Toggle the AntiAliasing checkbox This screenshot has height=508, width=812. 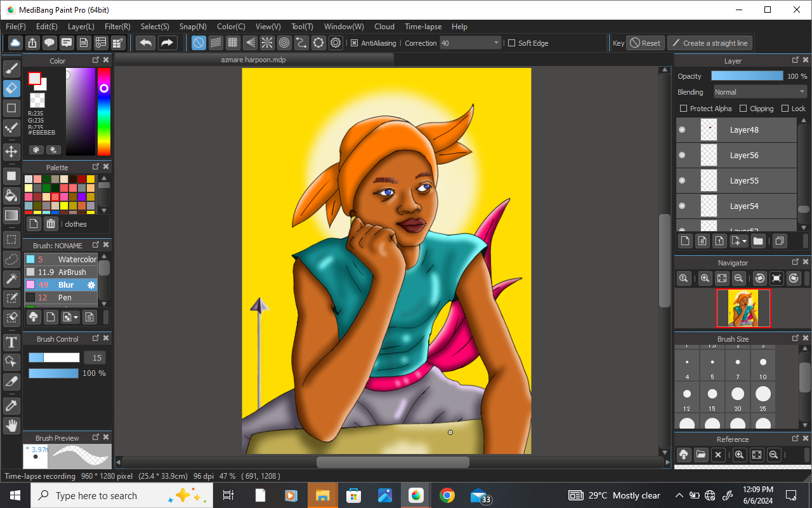click(355, 43)
